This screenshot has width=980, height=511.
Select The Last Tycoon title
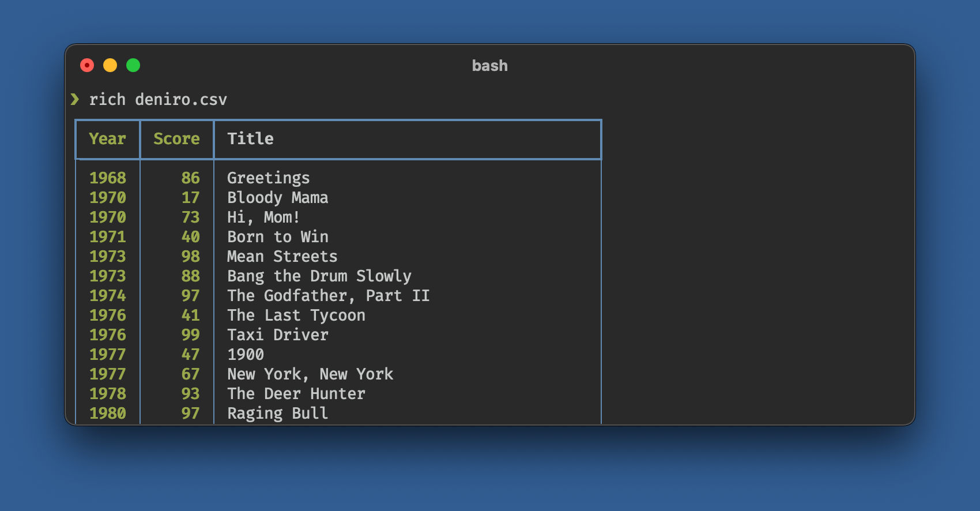(296, 315)
